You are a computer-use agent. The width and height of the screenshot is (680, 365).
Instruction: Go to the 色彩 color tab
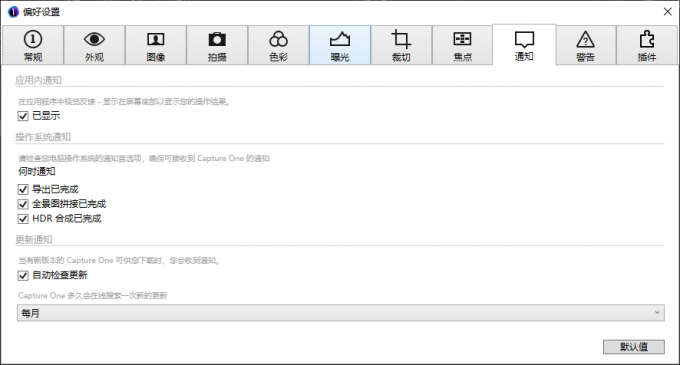pyautogui.click(x=278, y=46)
